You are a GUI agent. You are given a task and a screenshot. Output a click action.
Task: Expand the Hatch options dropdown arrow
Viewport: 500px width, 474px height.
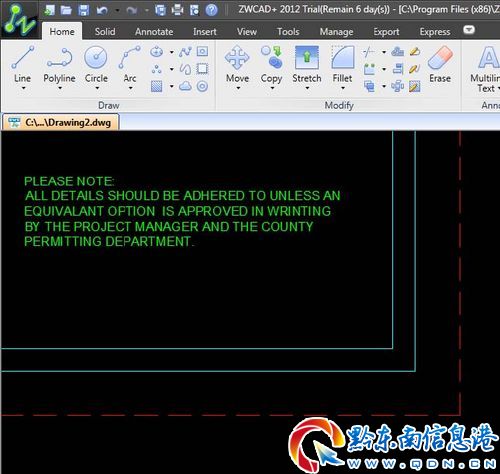click(x=172, y=86)
